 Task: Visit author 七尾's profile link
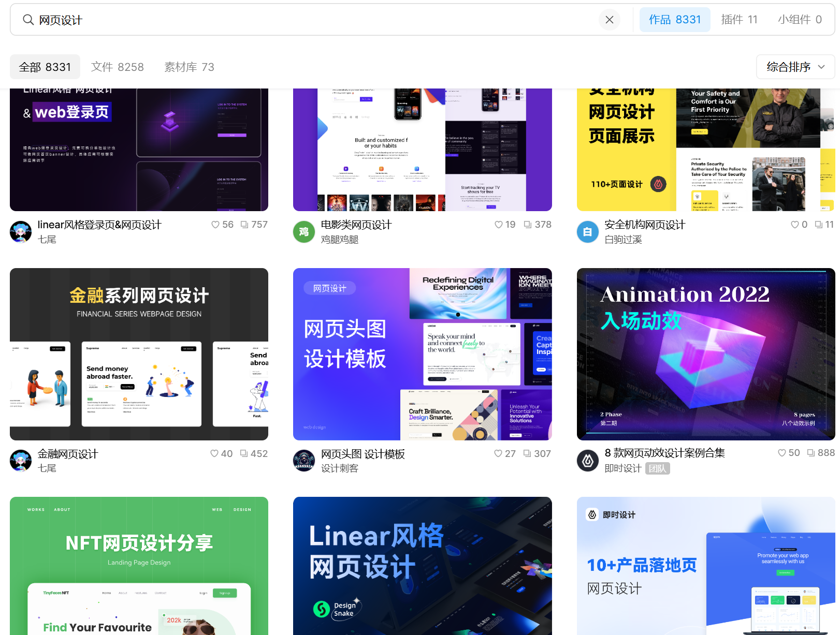(46, 239)
